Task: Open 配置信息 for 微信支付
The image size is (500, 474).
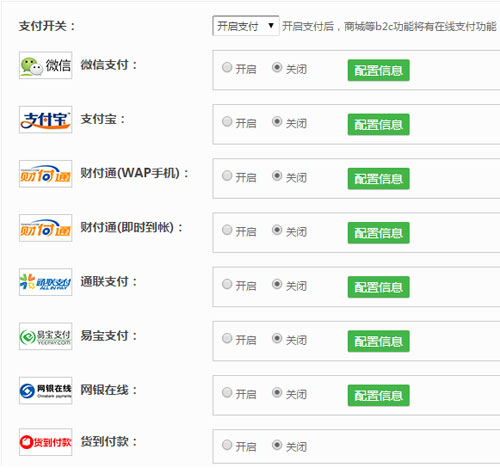Action: tap(378, 70)
